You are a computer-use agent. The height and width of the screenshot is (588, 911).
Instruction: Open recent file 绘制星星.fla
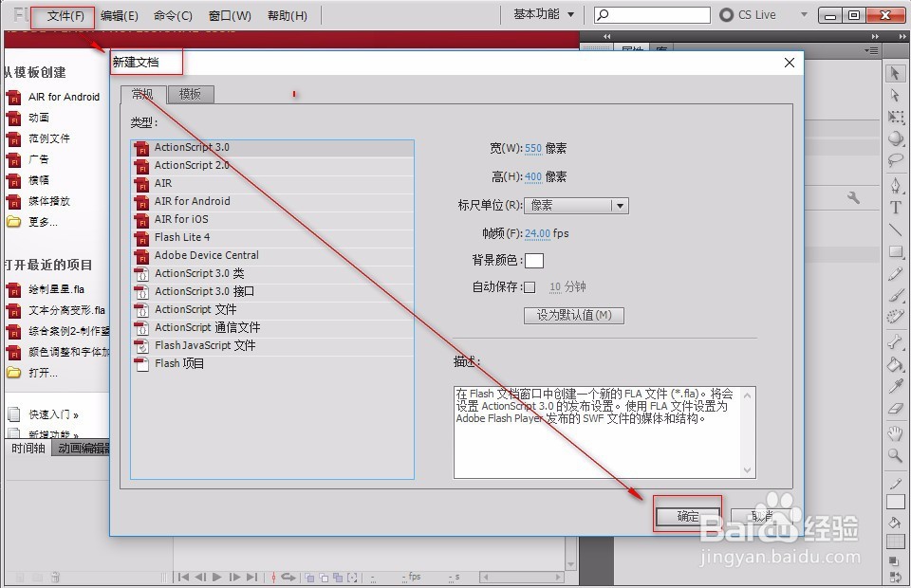[x=56, y=289]
